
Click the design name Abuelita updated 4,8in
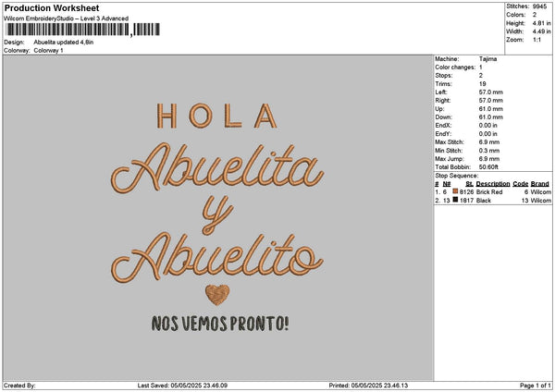[64, 43]
